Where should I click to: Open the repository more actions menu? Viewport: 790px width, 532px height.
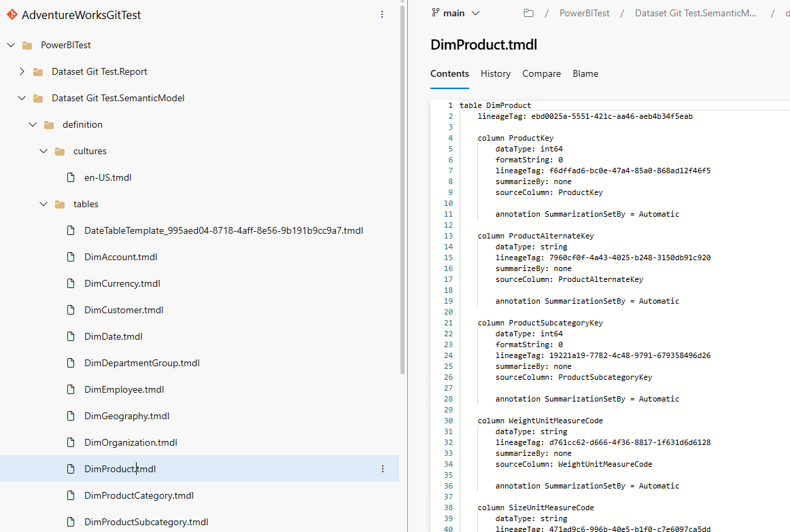point(382,14)
